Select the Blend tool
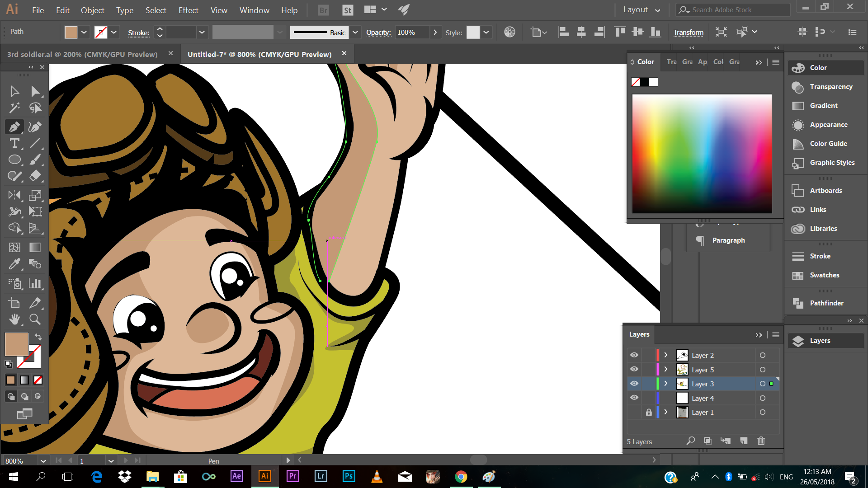This screenshot has width=868, height=488. click(x=35, y=263)
